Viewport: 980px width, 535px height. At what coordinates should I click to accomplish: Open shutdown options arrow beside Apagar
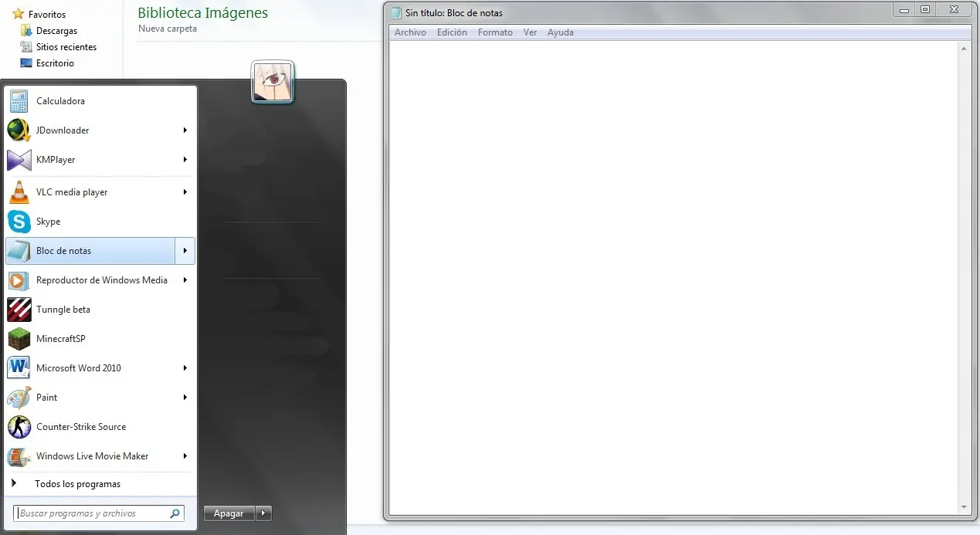263,513
